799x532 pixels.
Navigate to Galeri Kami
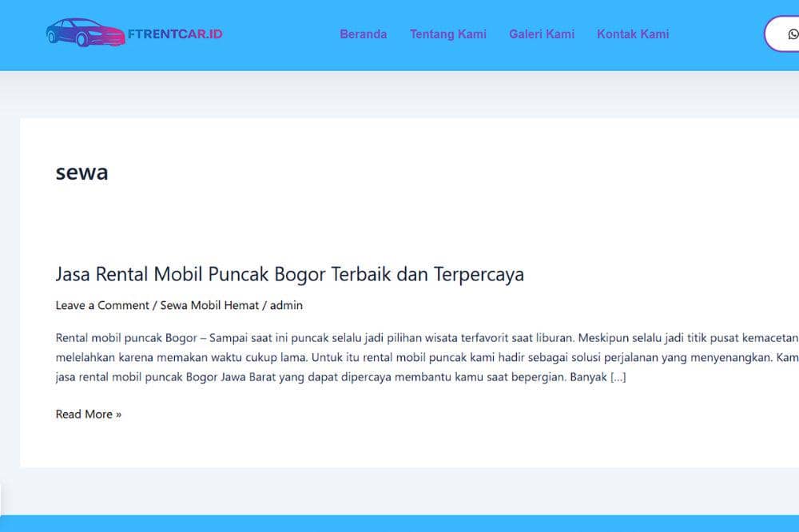coord(542,34)
